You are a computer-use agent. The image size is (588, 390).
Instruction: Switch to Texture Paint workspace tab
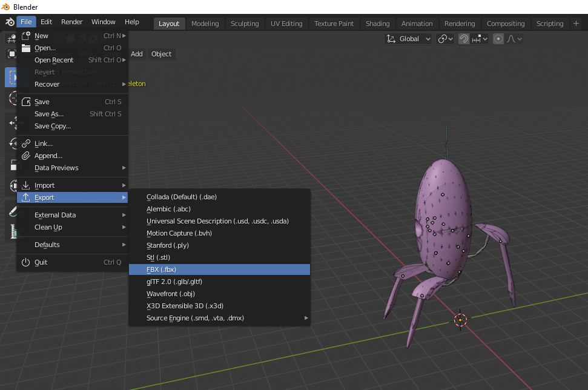pyautogui.click(x=334, y=24)
